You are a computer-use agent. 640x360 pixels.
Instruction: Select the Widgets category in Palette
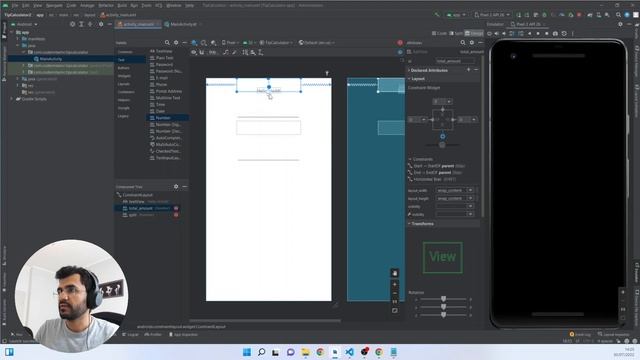[x=124, y=76]
